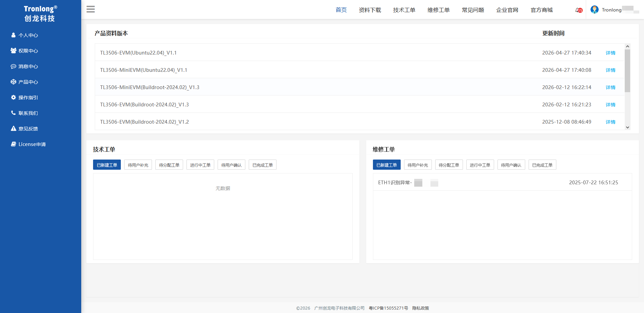Image resolution: width=644 pixels, height=313 pixels.
Task: Click the 2026-04-27 17:40:34 update time
Action: point(567,53)
